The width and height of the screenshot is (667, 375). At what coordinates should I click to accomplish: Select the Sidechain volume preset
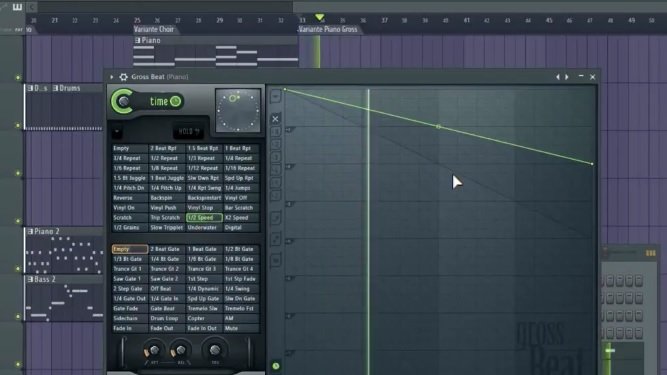(130, 318)
